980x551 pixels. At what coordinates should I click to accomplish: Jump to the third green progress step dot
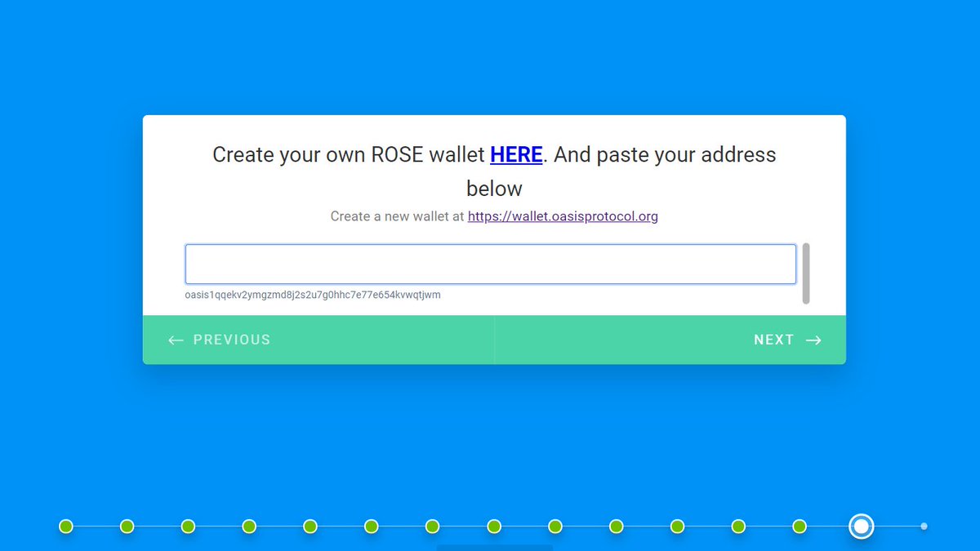point(188,527)
